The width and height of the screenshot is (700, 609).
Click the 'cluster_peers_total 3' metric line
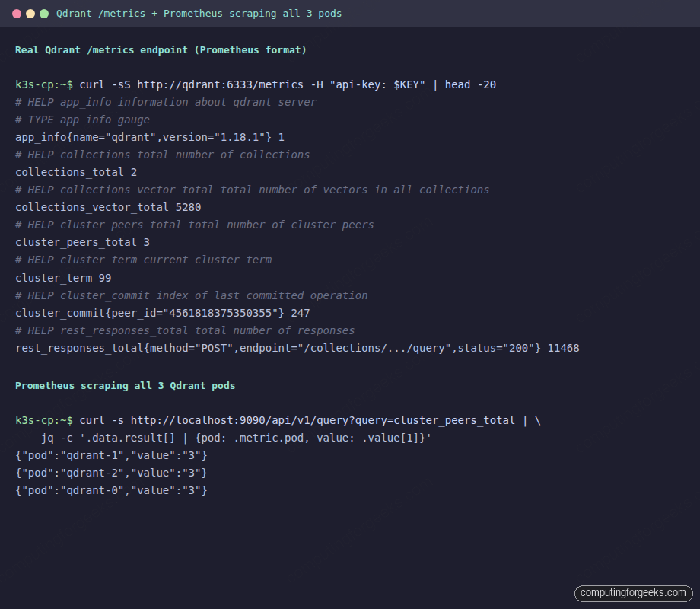[x=83, y=242]
